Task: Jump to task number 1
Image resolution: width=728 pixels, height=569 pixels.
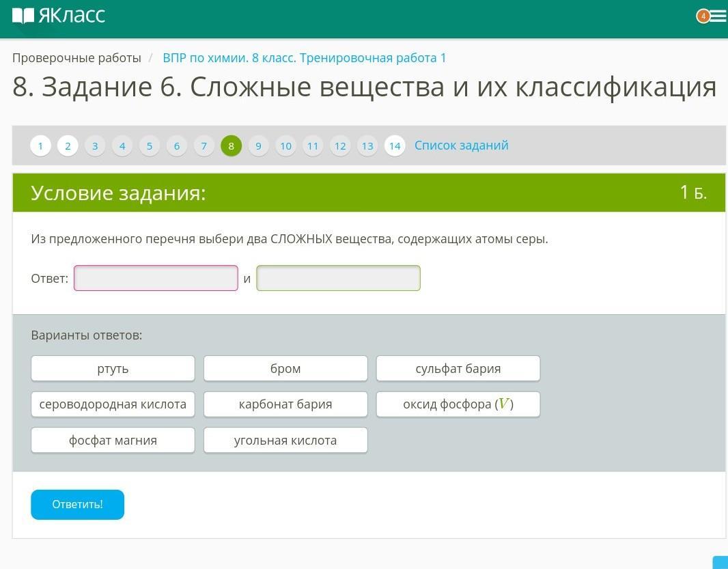Action: click(40, 145)
